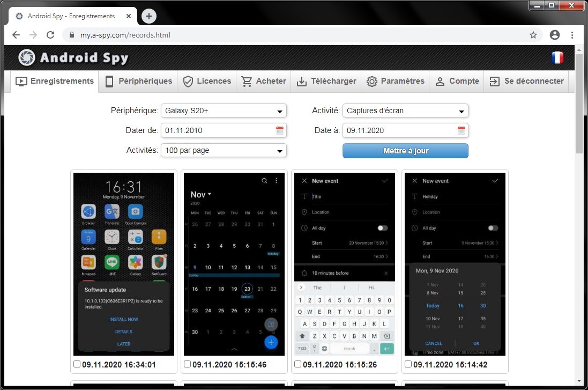Expand the Périphérique Galaxy S20+ dropdown
588x390 pixels.
click(x=224, y=111)
